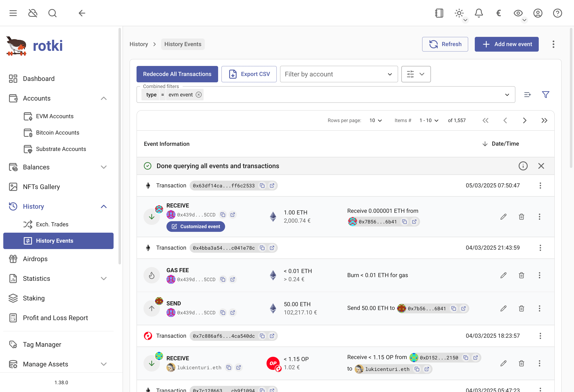Open transaction 0x4bba3a54...c041e78c in explorer
This screenshot has width=574, height=392.
tap(272, 248)
